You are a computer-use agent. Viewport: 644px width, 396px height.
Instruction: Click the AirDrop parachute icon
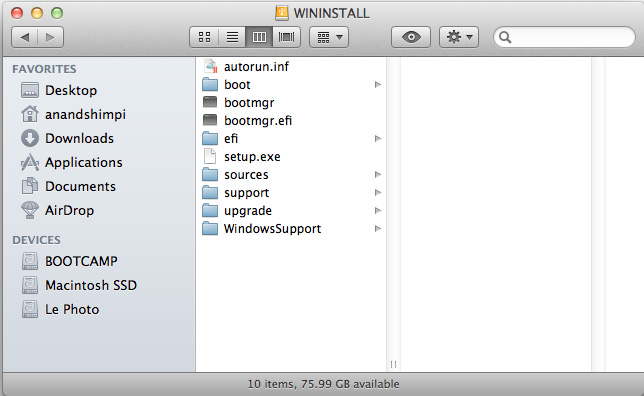pyautogui.click(x=30, y=210)
